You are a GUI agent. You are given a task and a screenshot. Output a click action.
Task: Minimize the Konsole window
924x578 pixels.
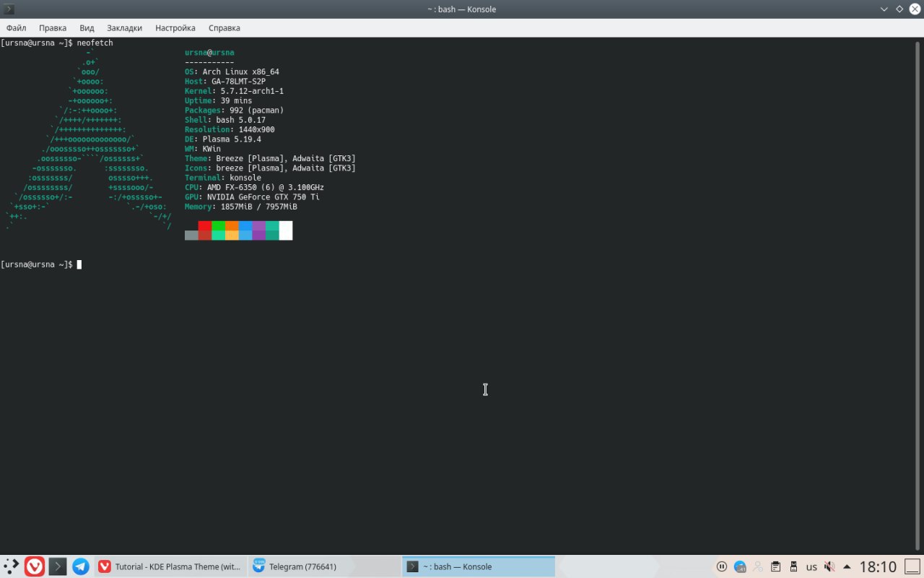click(x=884, y=9)
